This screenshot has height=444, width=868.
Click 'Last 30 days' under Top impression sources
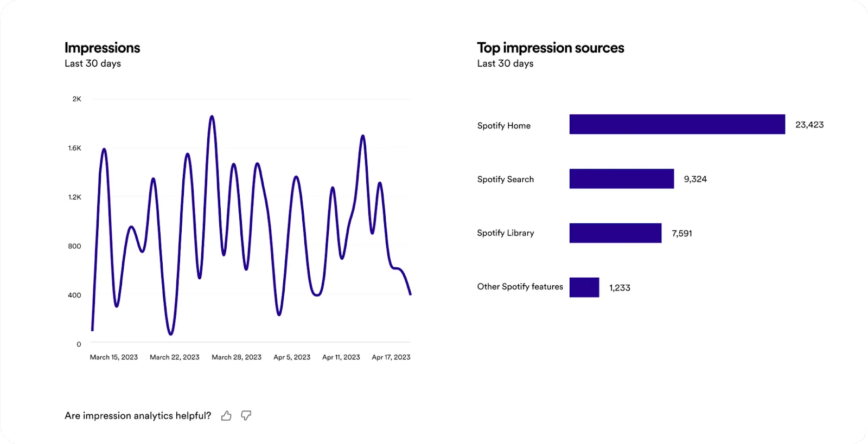coord(506,63)
